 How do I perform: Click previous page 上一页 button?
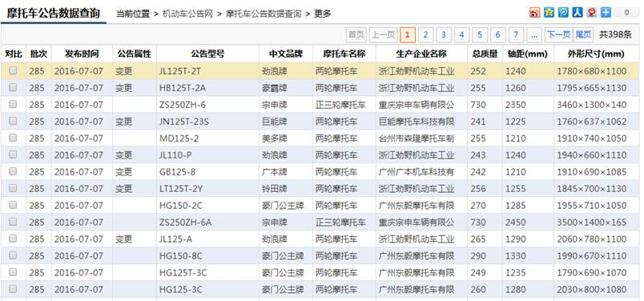[383, 35]
